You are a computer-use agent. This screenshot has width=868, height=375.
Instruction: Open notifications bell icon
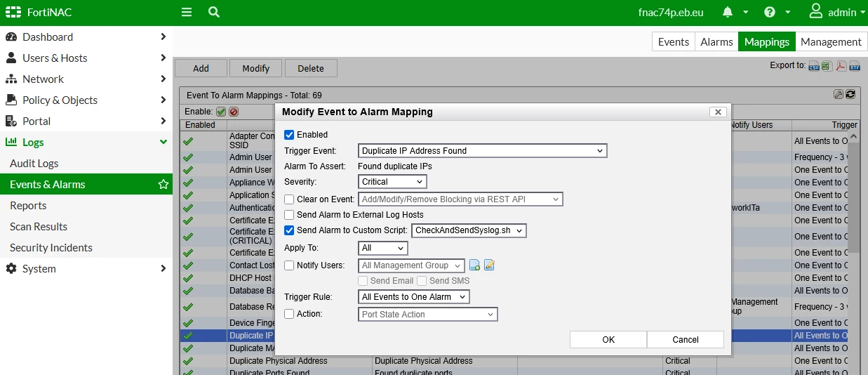tap(728, 12)
